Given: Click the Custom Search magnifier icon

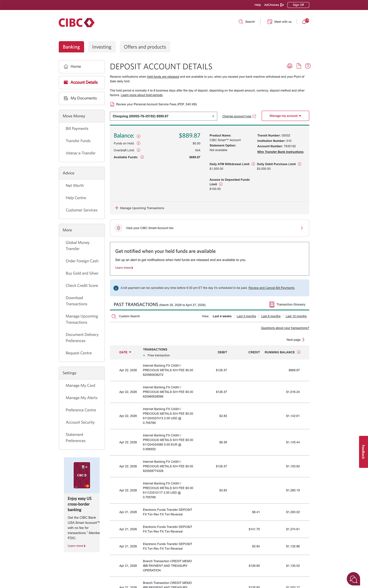Looking at the screenshot, I should pyautogui.click(x=114, y=316).
